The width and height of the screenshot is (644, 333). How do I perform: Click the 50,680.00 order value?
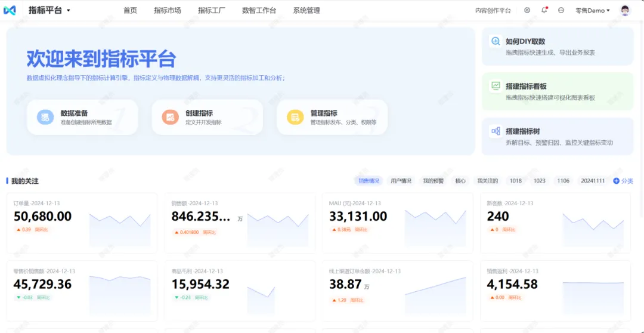click(43, 216)
